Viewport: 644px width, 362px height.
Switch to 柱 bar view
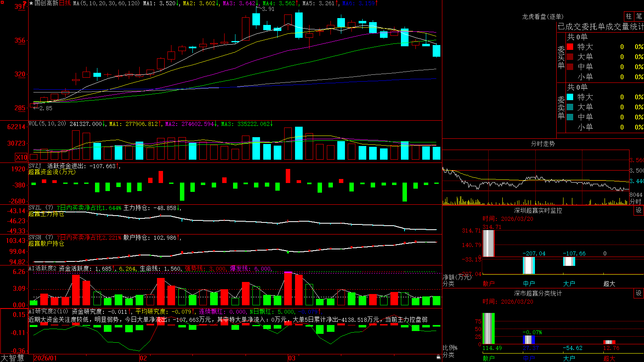(629, 16)
